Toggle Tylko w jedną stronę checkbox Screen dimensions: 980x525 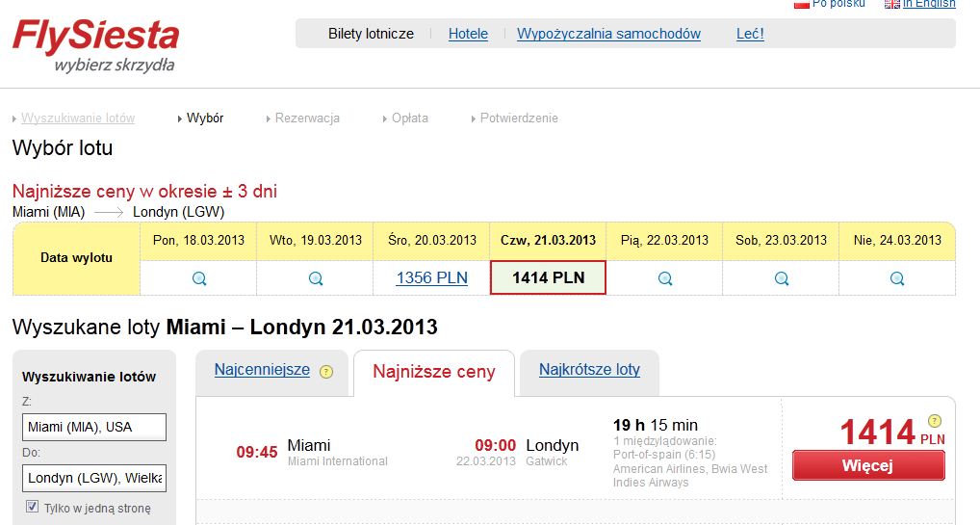point(32,507)
